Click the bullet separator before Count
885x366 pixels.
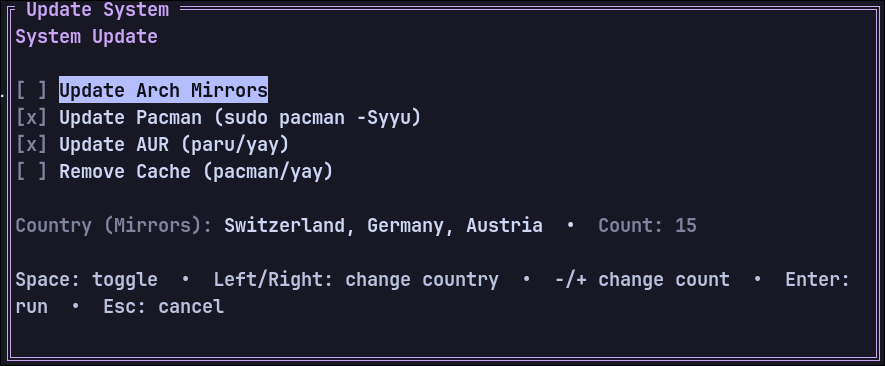[x=570, y=225]
